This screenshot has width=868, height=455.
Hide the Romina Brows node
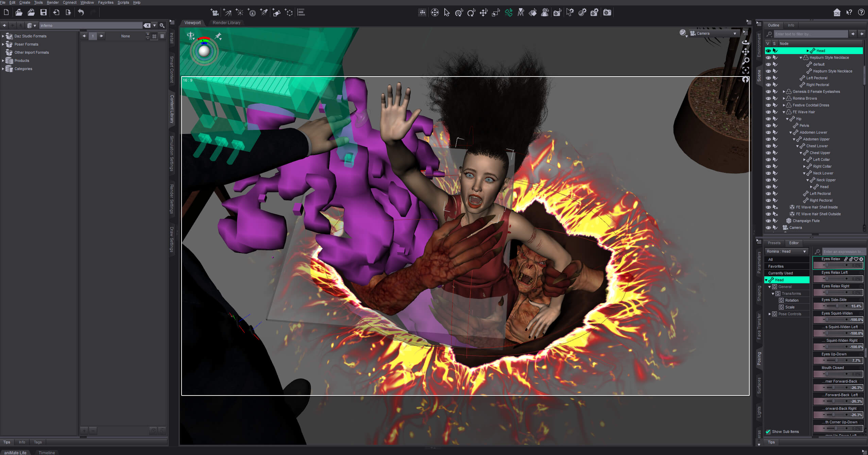pyautogui.click(x=768, y=98)
